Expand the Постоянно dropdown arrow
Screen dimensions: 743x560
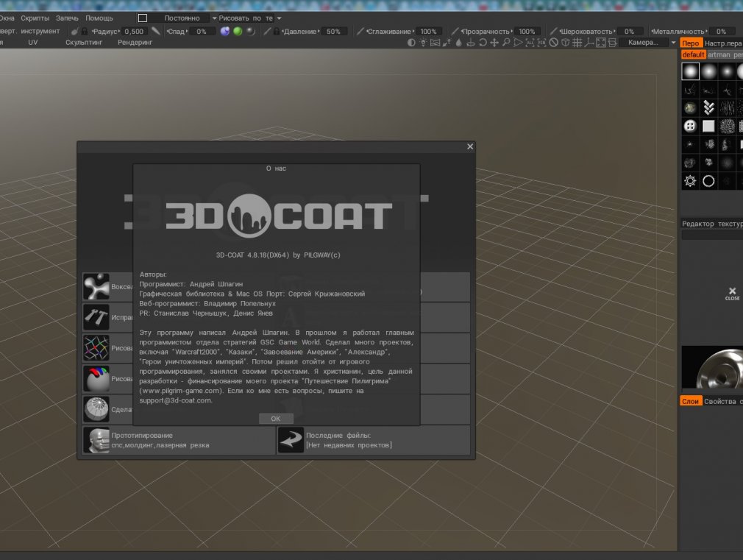point(214,18)
